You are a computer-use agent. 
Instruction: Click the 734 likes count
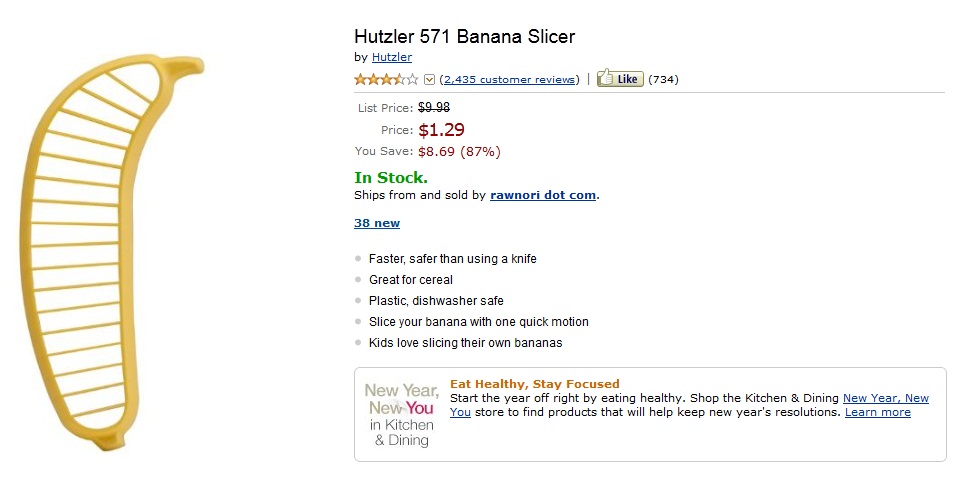point(663,80)
